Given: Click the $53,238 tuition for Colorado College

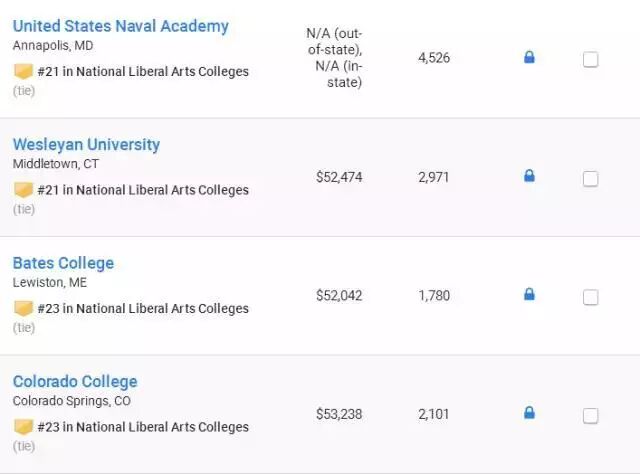Looking at the screenshot, I should click(x=339, y=414).
